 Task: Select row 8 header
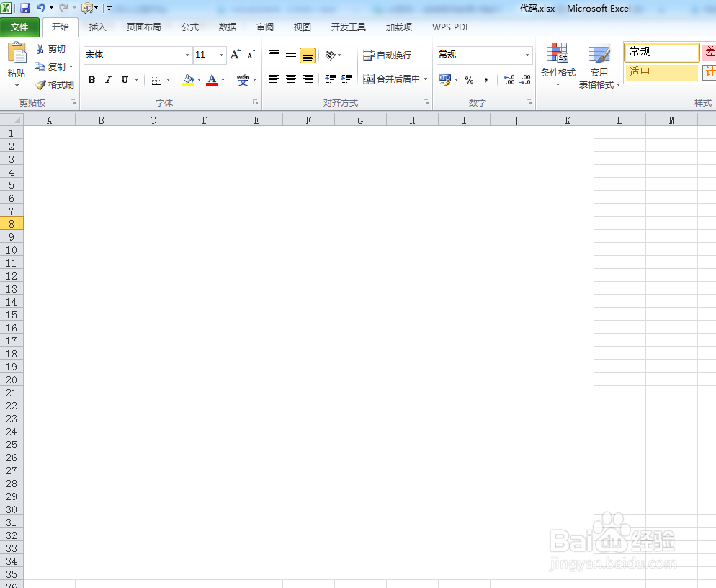coord(12,224)
